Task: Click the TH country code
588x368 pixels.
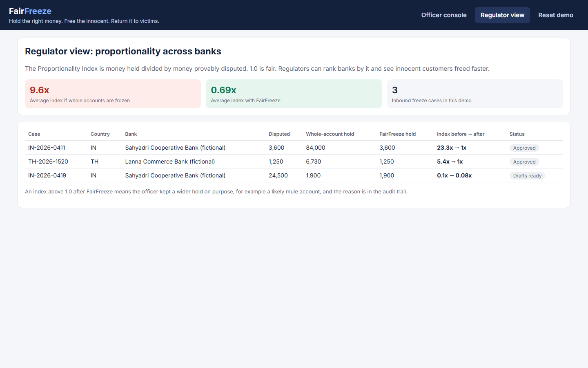Action: [94, 162]
